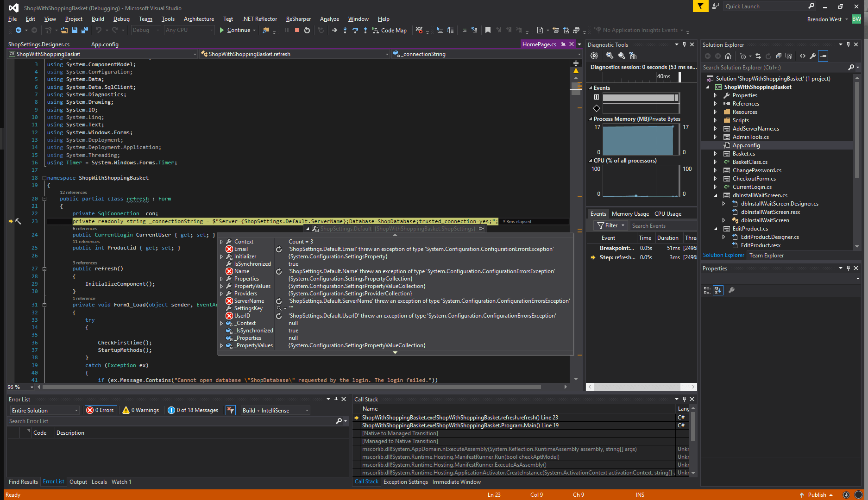868x500 pixels.
Task: Toggle the 0 of 18 Messages filter
Action: pyautogui.click(x=193, y=410)
